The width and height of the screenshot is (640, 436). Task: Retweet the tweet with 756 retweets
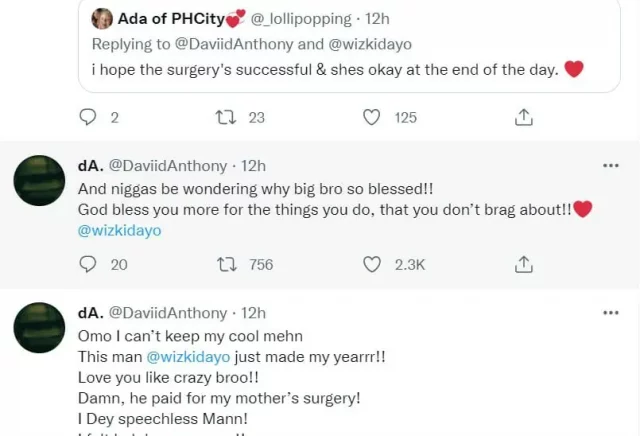[226, 264]
